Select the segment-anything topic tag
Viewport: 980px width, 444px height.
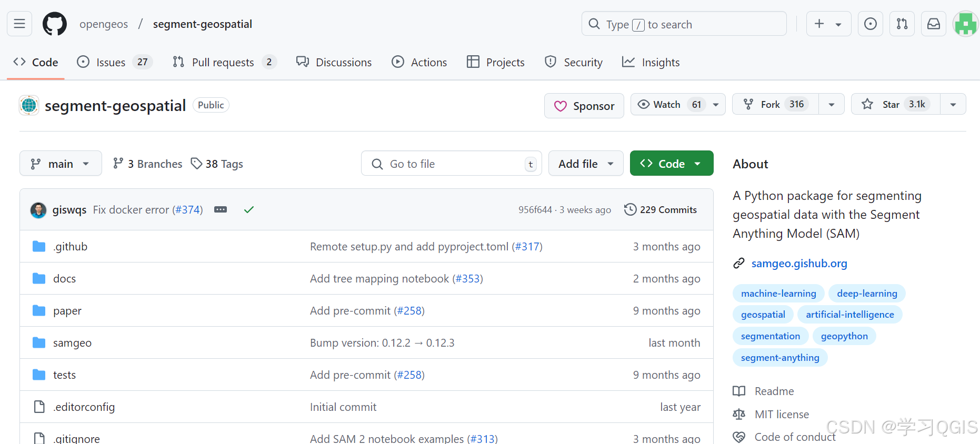780,358
